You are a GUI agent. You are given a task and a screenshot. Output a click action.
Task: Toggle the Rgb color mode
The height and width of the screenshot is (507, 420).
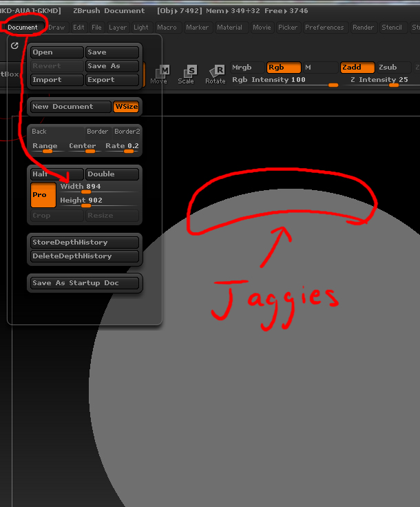click(x=284, y=68)
